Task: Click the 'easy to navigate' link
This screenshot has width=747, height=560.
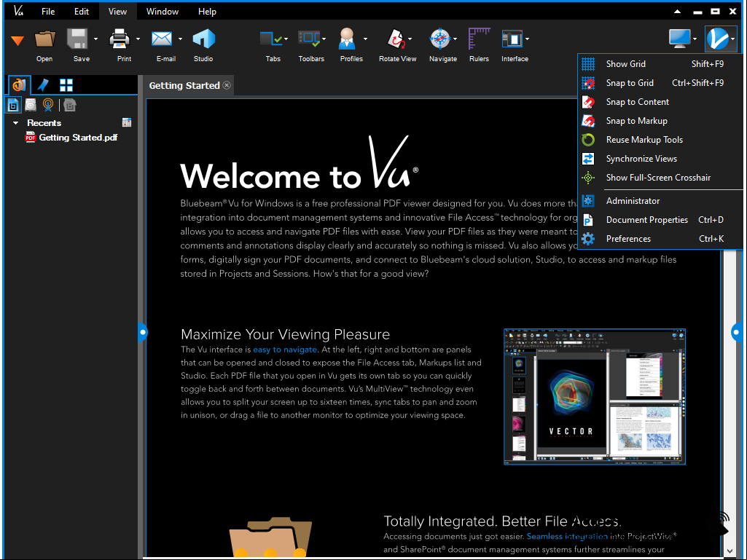Action: [285, 350]
